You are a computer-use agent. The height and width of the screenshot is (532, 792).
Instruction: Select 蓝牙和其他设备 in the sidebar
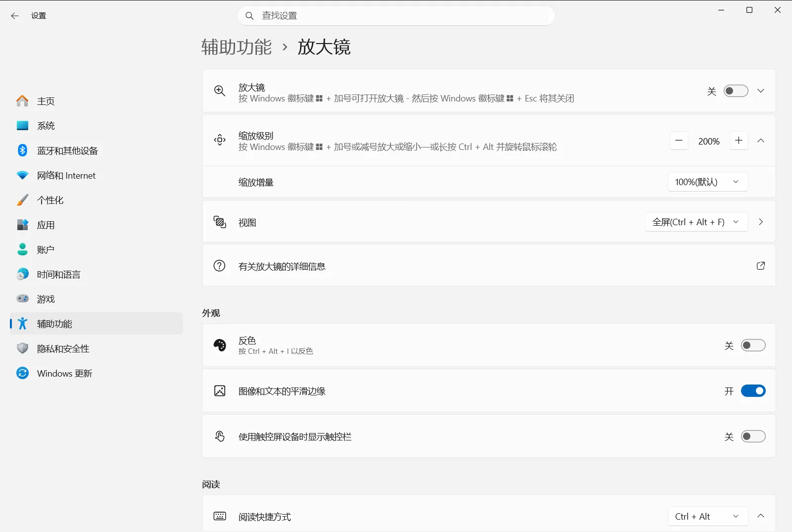96,150
